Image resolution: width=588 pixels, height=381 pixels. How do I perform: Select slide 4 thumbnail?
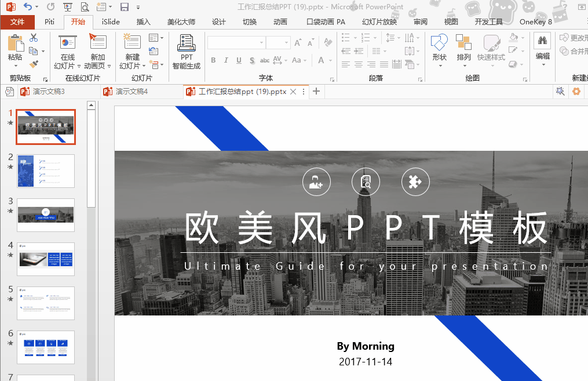point(46,259)
